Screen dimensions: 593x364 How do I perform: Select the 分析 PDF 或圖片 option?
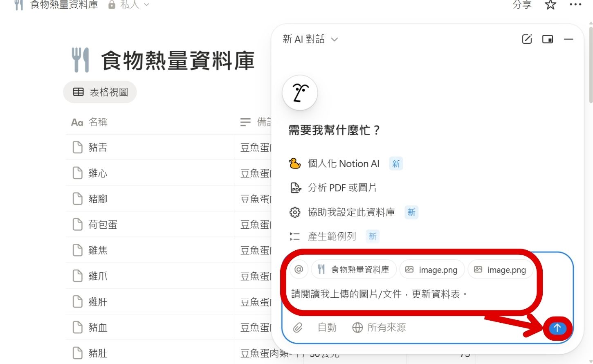point(350,188)
